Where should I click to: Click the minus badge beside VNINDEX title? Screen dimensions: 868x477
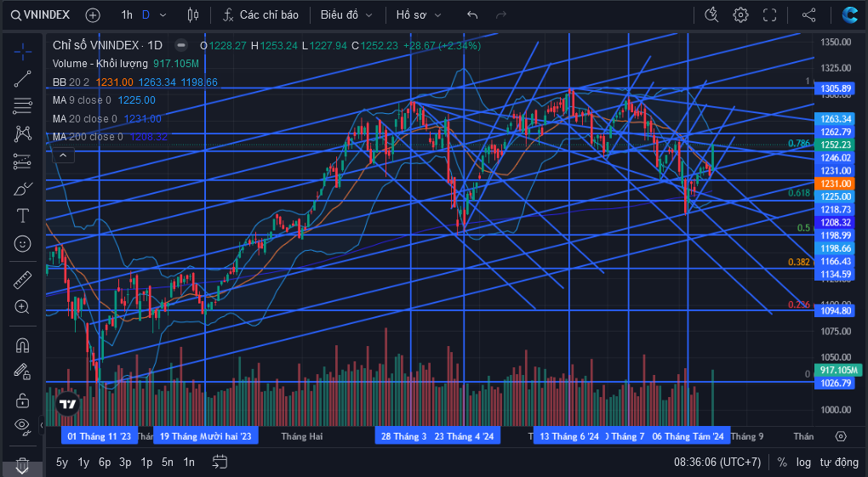[181, 45]
